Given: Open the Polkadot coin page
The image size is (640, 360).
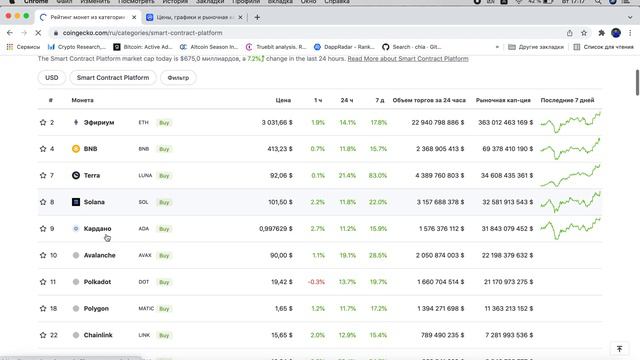Looking at the screenshot, I should pyautogui.click(x=97, y=282).
